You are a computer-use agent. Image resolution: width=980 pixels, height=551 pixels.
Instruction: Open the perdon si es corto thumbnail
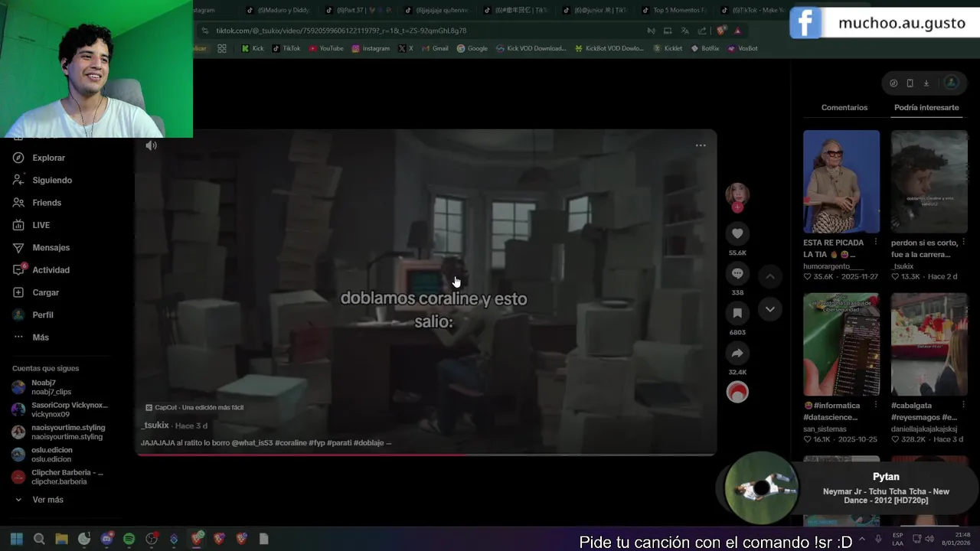point(929,181)
